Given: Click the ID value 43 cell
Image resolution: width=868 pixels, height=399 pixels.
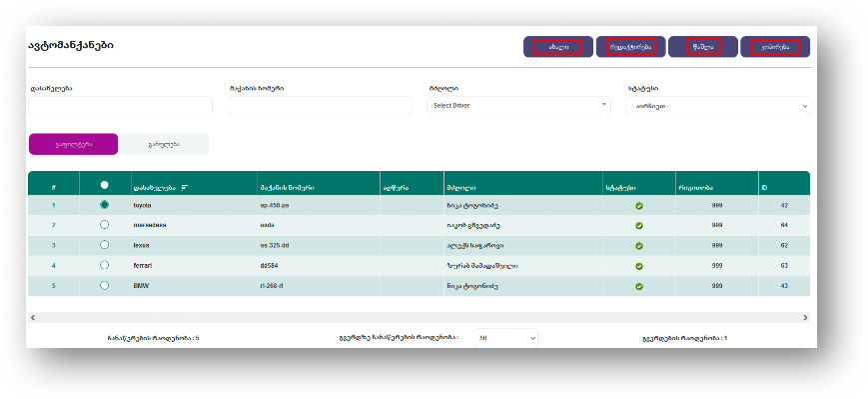Looking at the screenshot, I should point(784,286).
